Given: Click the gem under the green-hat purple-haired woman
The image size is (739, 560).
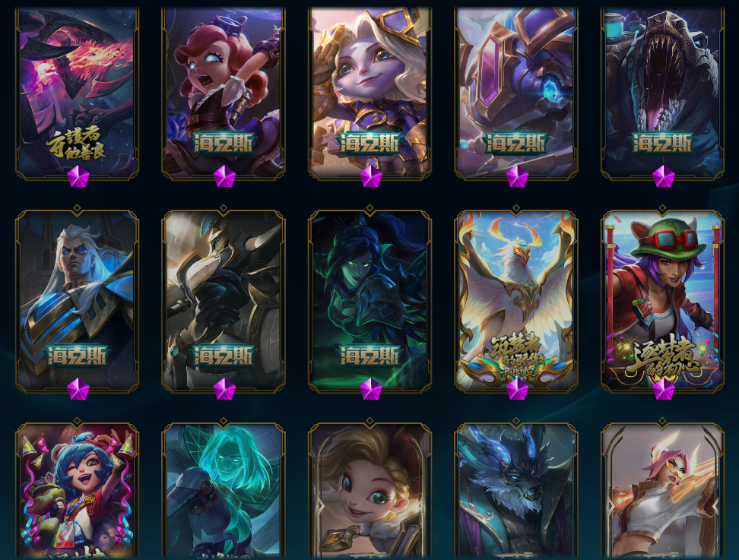Looking at the screenshot, I should pyautogui.click(x=664, y=389).
